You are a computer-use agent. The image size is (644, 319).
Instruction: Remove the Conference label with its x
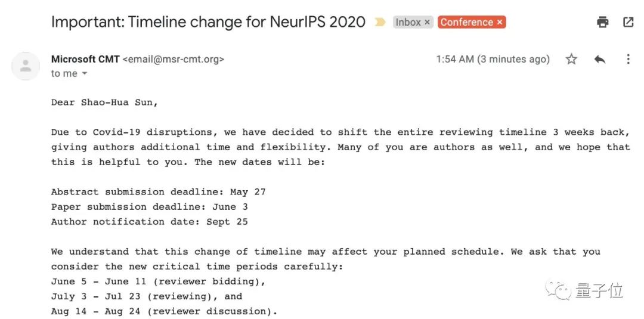tap(500, 23)
